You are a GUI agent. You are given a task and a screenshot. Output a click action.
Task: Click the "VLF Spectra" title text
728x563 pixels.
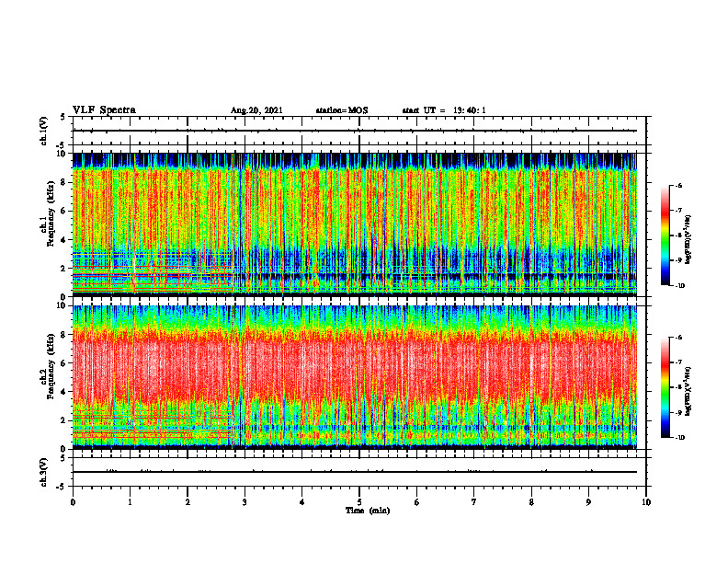point(104,110)
